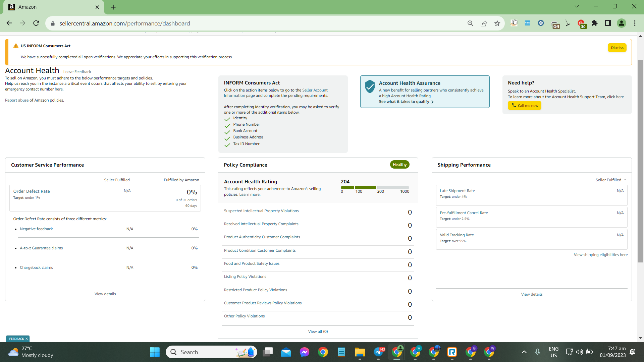The width and height of the screenshot is (644, 362).
Task: Click the emergency contact 'here' link
Action: (59, 89)
